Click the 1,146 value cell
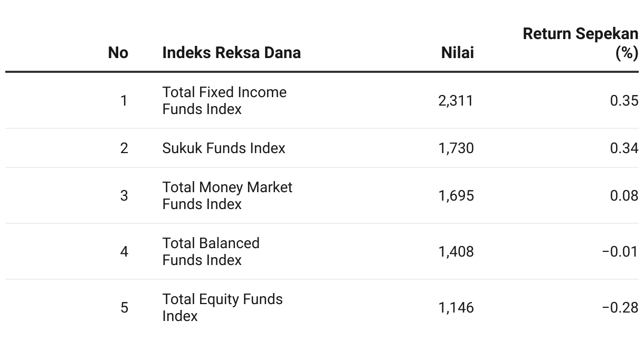The height and width of the screenshot is (340, 644). tap(456, 308)
